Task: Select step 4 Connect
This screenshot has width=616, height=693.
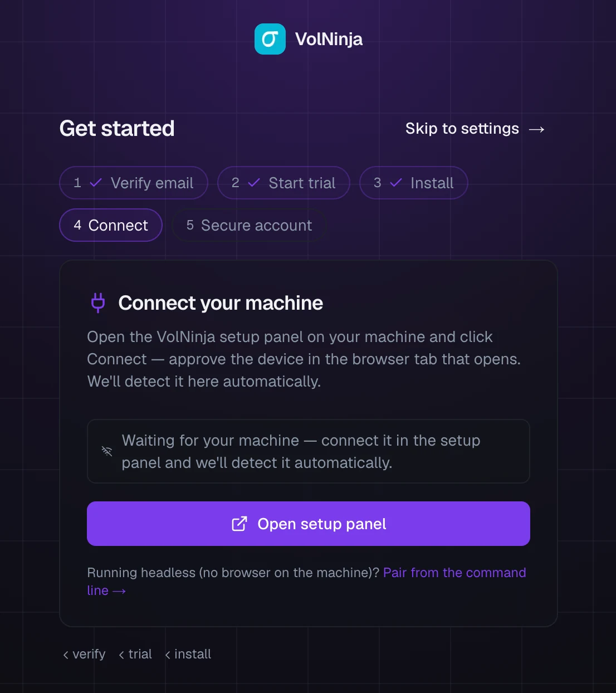Action: [111, 225]
